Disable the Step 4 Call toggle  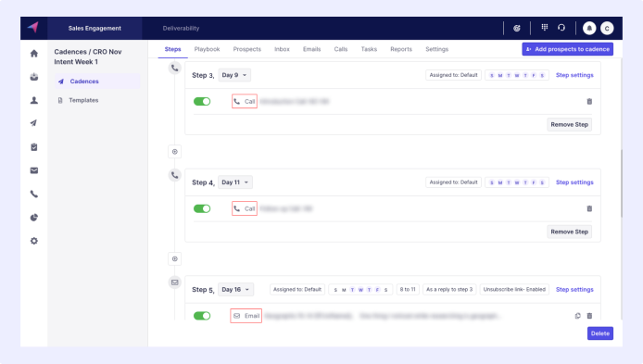202,208
